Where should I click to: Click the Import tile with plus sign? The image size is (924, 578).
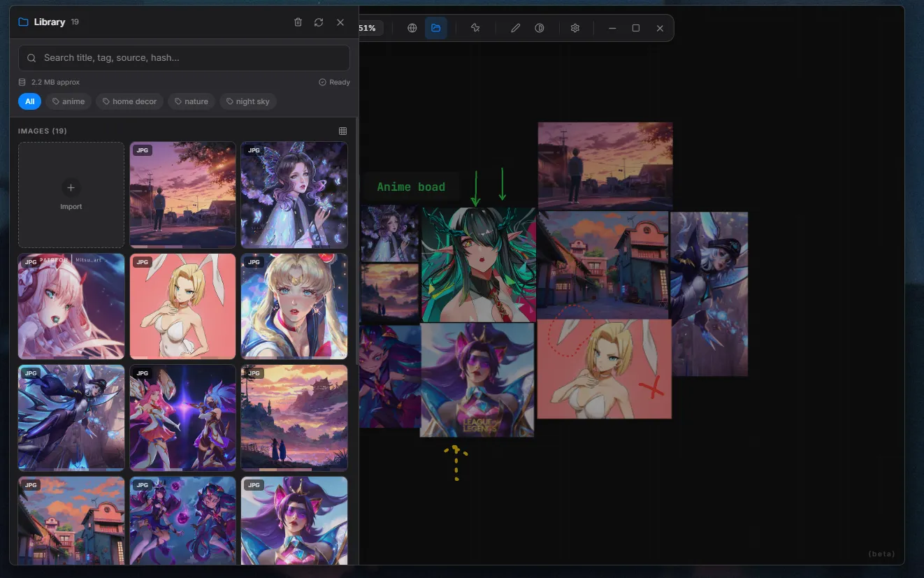point(71,195)
